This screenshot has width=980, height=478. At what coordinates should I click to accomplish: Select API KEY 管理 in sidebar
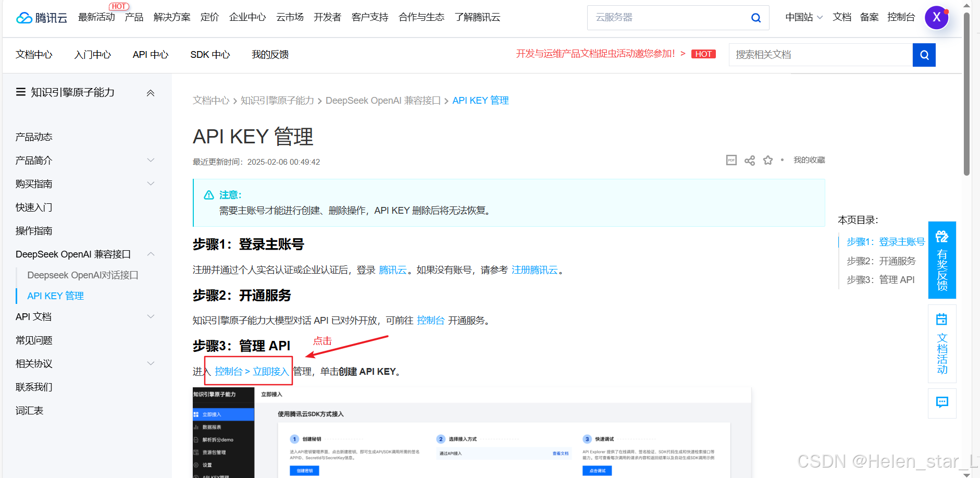click(x=56, y=296)
